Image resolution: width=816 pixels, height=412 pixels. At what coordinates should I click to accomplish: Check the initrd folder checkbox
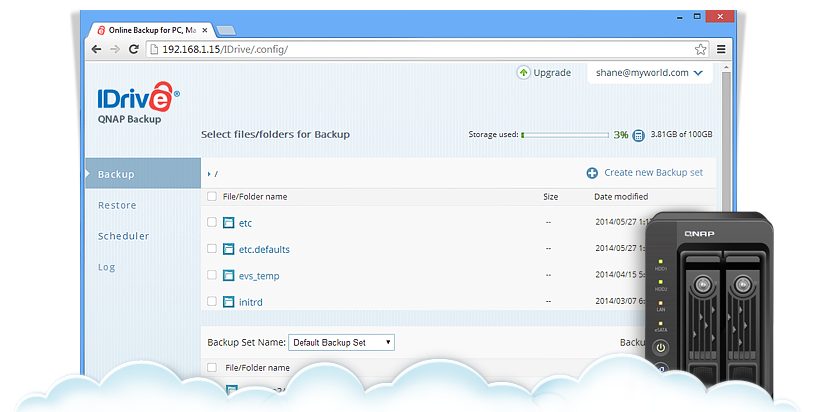[212, 301]
